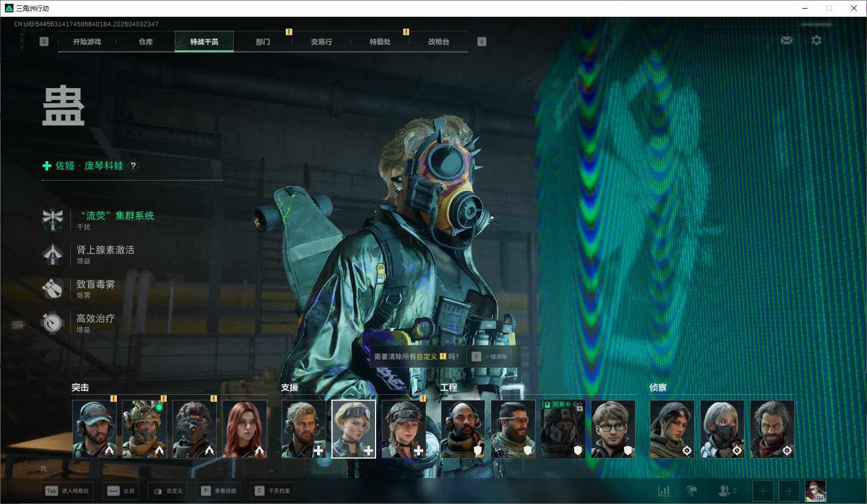The width and height of the screenshot is (867, 504).
Task: Select the engineer operator with black-rimmed glasses
Action: point(613,429)
